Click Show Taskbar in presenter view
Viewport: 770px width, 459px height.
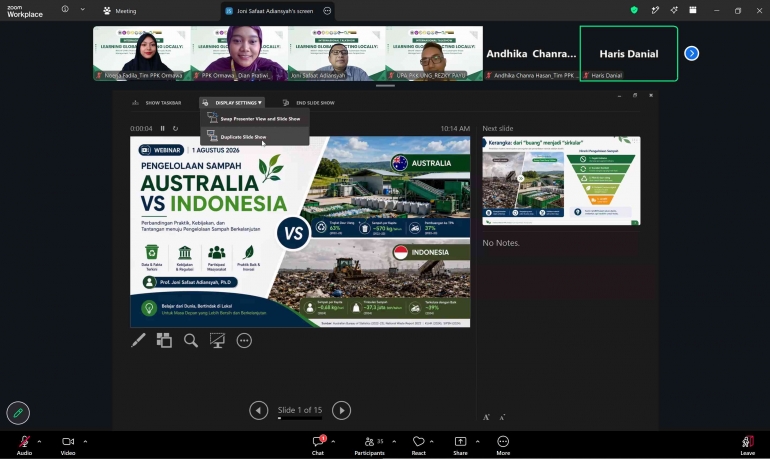click(x=157, y=103)
